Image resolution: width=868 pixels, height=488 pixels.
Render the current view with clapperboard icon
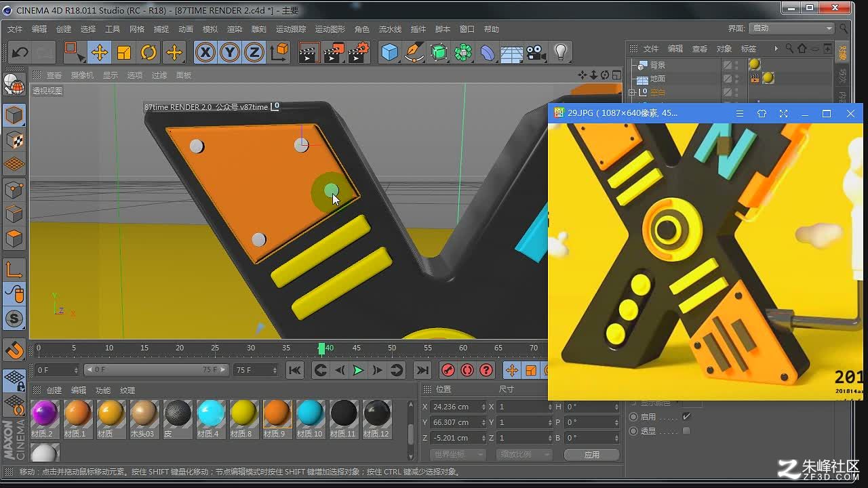click(x=309, y=52)
